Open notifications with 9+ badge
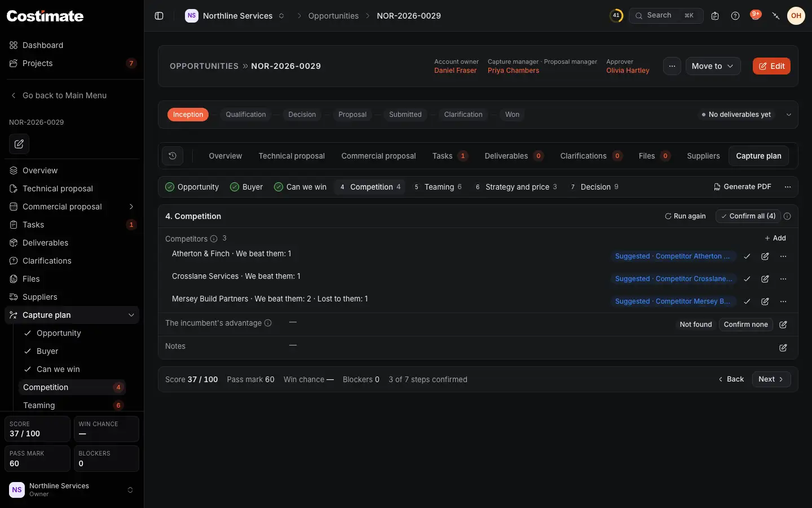This screenshot has width=812, height=508. pyautogui.click(x=756, y=15)
